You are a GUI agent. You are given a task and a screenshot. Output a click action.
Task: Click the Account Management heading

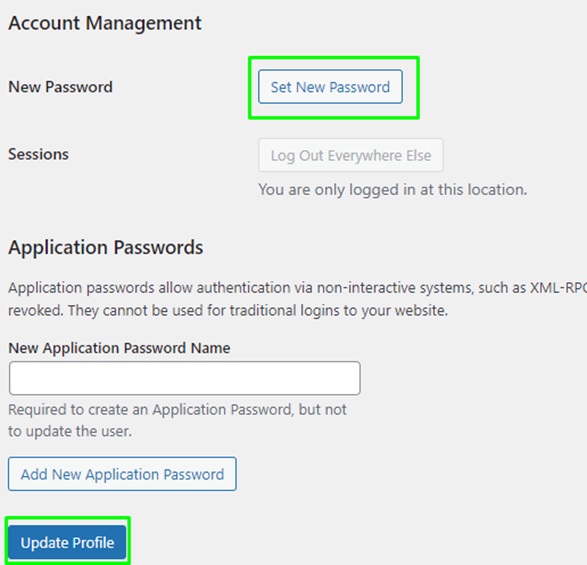click(105, 23)
